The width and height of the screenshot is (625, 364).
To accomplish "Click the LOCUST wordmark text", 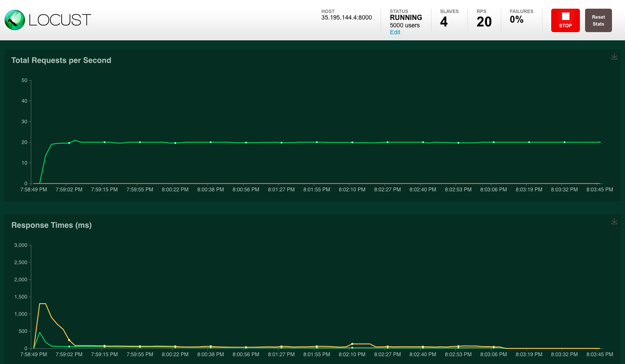I will pos(60,20).
